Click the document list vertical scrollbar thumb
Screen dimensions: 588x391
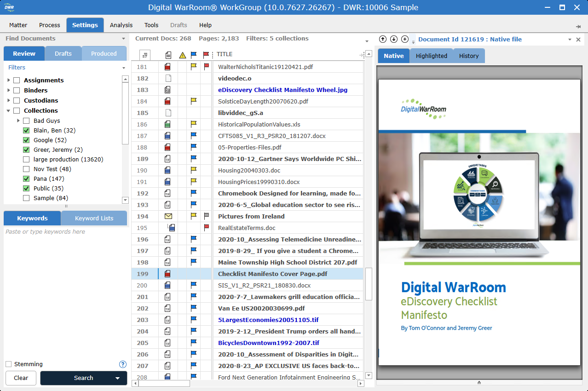(369, 284)
